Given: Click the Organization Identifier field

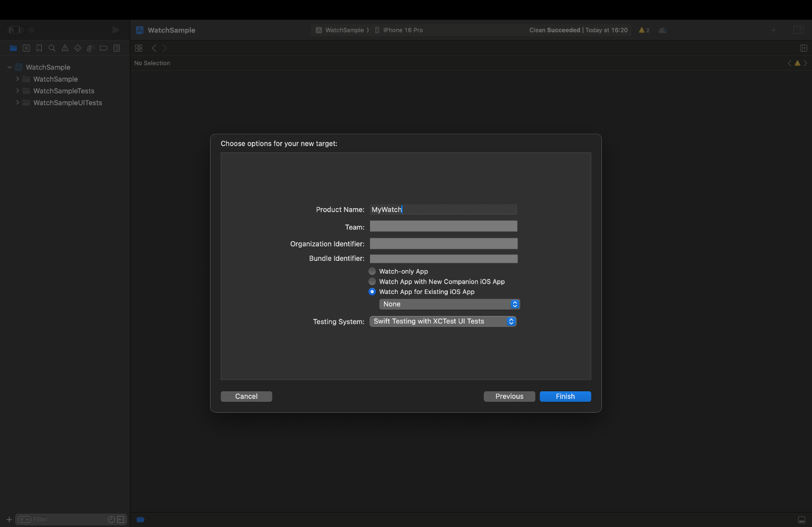Looking at the screenshot, I should click(444, 243).
